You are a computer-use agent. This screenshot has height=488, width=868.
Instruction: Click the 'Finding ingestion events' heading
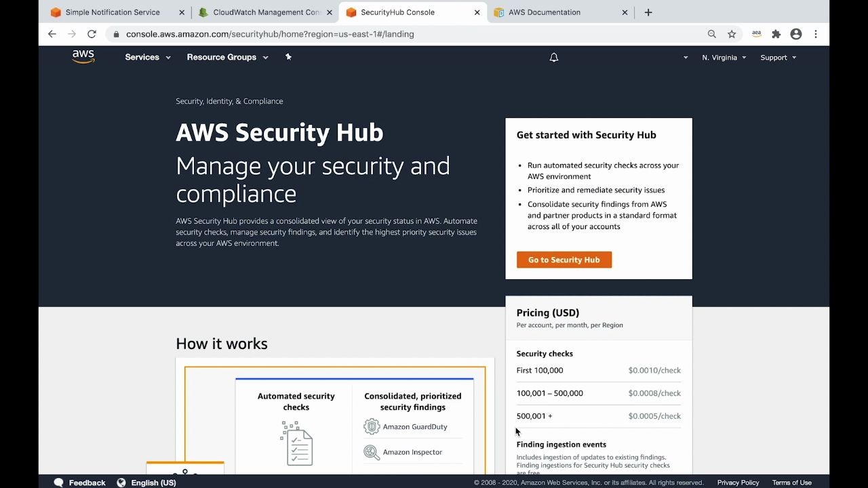[x=561, y=445]
